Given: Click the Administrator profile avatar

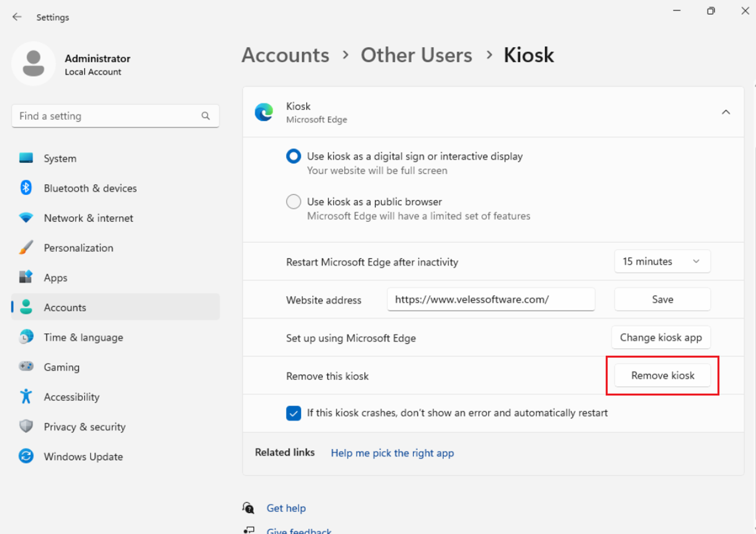Looking at the screenshot, I should (33, 64).
